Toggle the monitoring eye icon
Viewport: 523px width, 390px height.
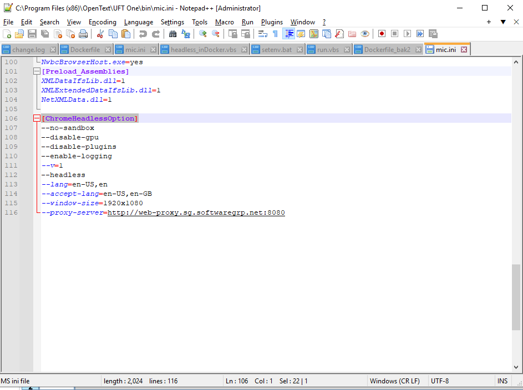365,34
